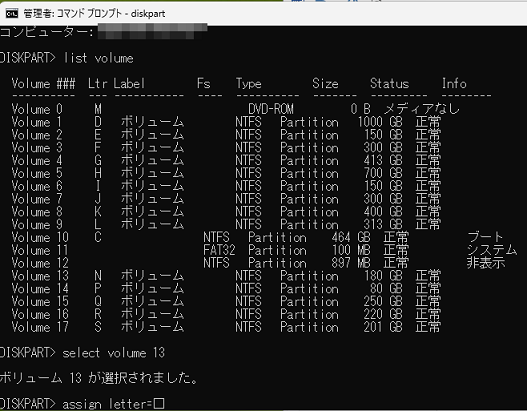Click the 'select volume 13' command text
Screen dimensions: 527x411
click(x=114, y=353)
